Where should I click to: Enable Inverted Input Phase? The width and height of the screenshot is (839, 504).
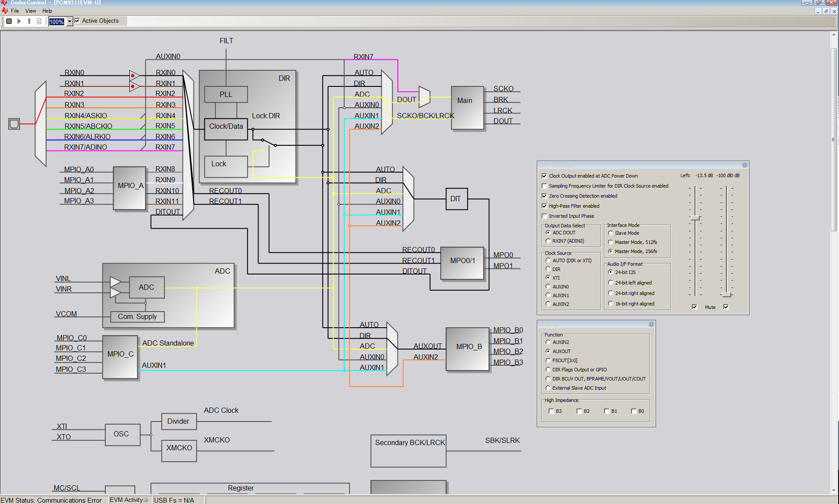[544, 216]
